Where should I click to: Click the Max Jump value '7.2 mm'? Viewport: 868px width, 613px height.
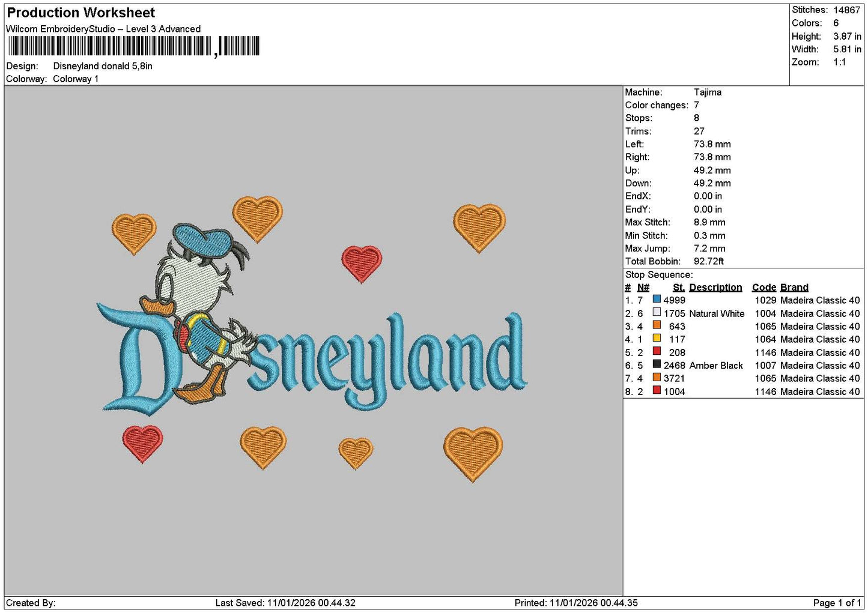(709, 248)
